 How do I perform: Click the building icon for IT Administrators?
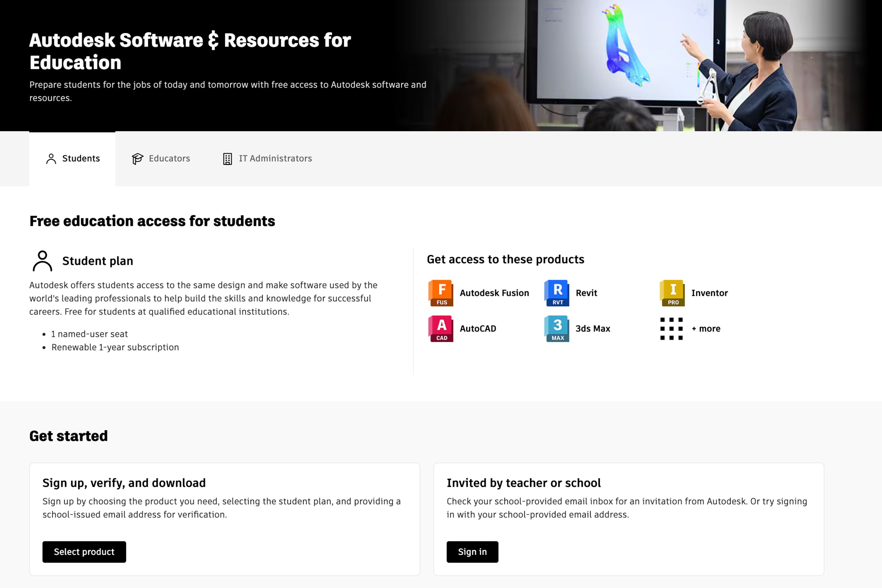click(x=227, y=159)
